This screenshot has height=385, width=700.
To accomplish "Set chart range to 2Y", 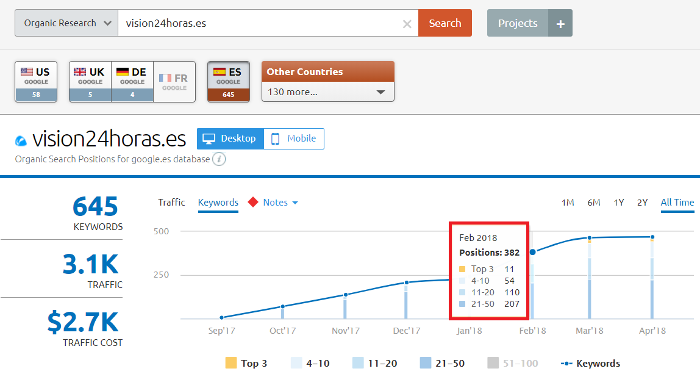I will [642, 203].
